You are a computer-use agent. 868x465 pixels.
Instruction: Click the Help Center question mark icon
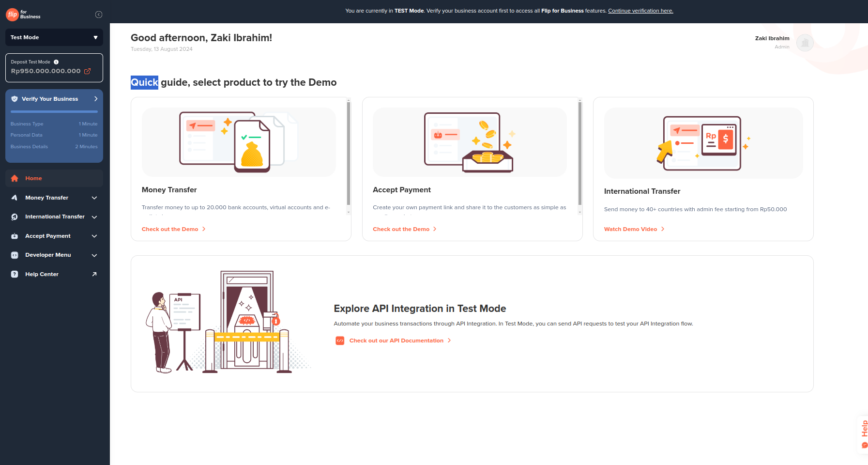click(x=15, y=274)
